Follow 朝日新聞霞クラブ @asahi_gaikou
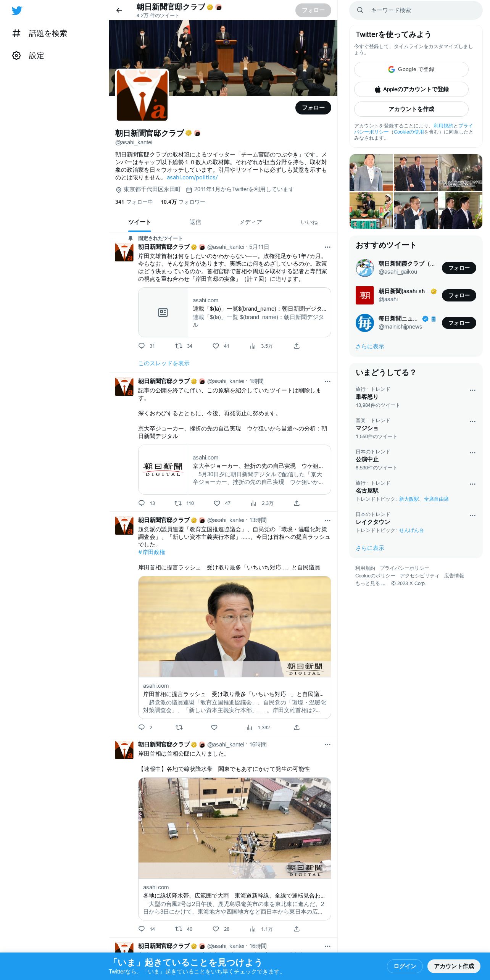Image resolution: width=490 pixels, height=980 pixels. 459,268
